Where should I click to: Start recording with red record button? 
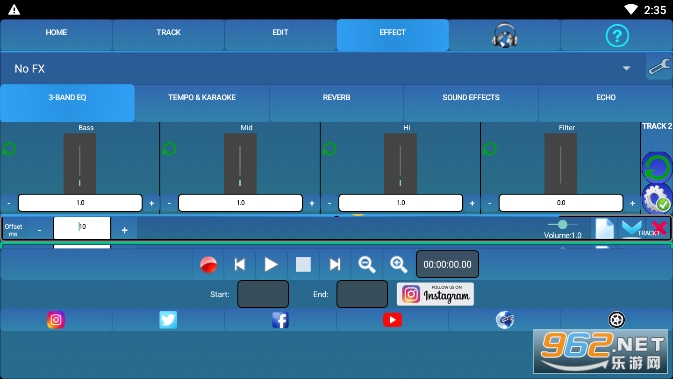(x=208, y=264)
